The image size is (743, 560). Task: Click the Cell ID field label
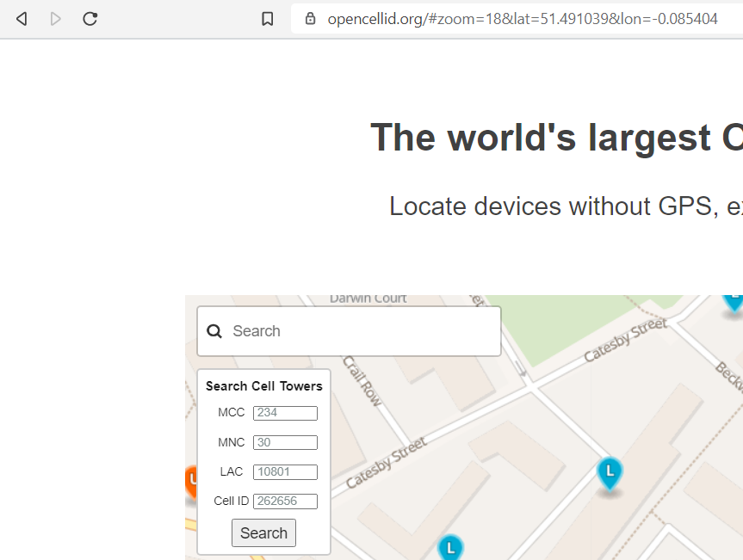tap(232, 501)
